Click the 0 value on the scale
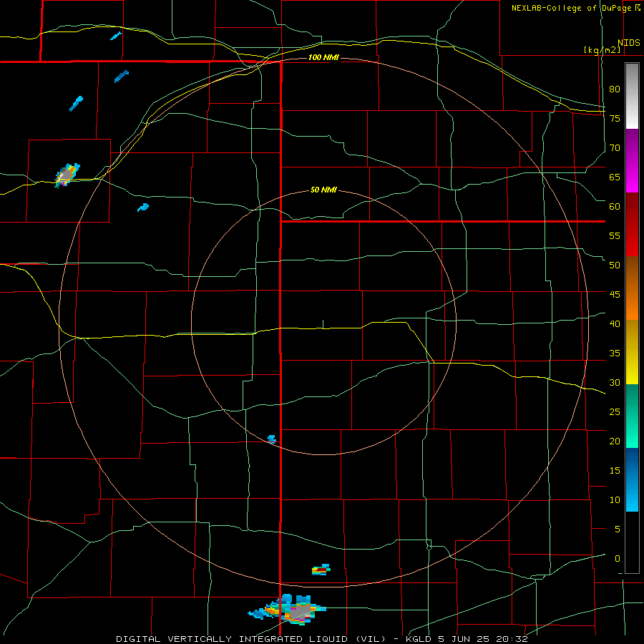Image resolution: width=644 pixels, height=644 pixels. point(618,559)
